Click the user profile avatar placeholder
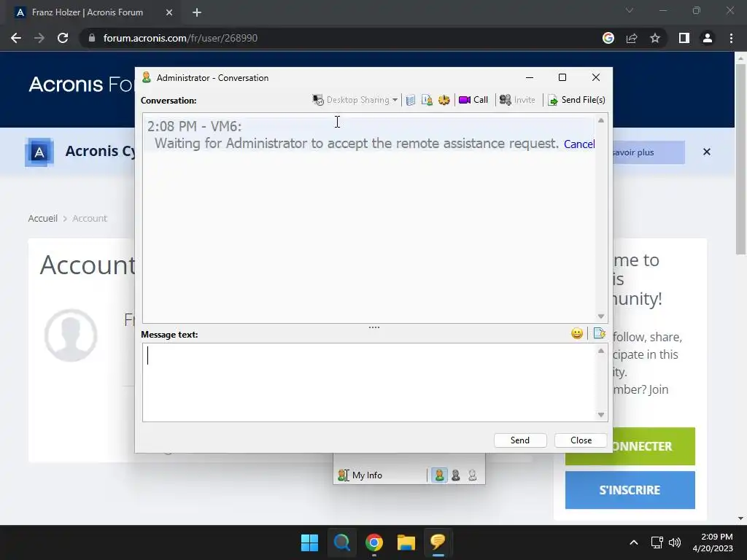Screen dimensions: 747x560 tap(71, 335)
